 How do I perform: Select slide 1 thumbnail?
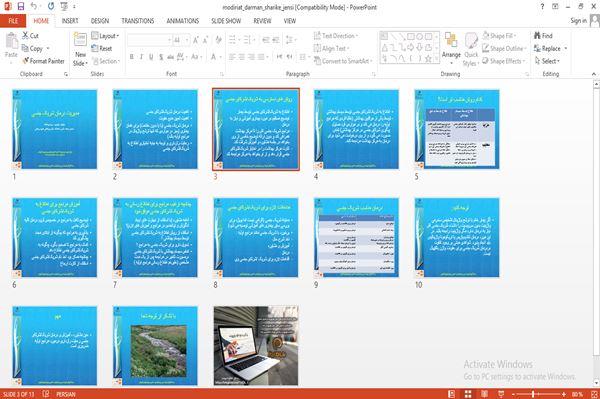coord(55,129)
